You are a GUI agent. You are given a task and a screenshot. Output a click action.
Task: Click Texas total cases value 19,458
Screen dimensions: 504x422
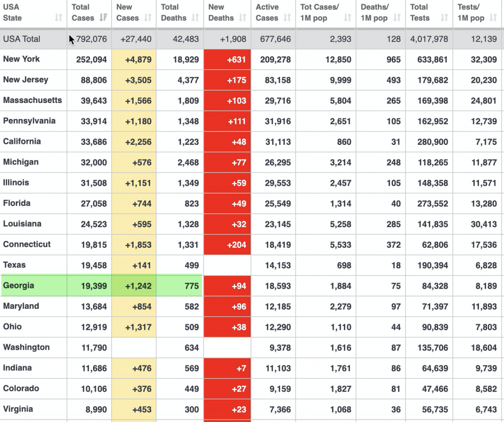click(x=94, y=265)
